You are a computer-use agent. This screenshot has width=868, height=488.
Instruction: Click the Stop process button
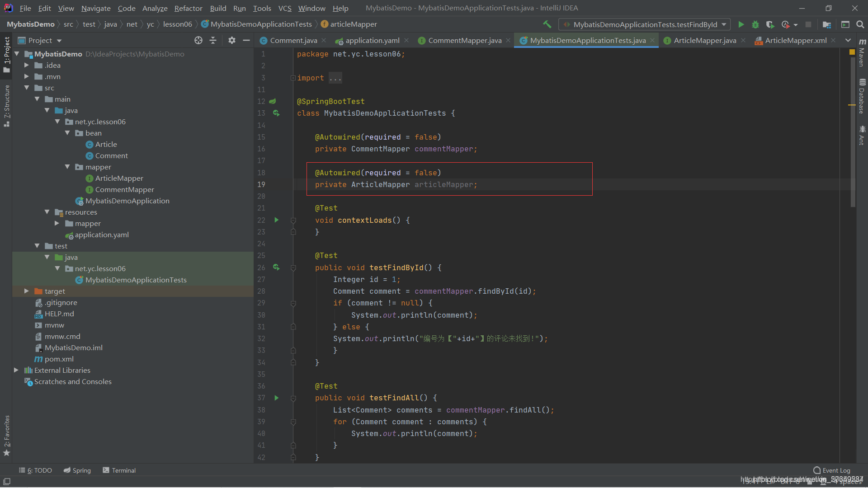(808, 24)
